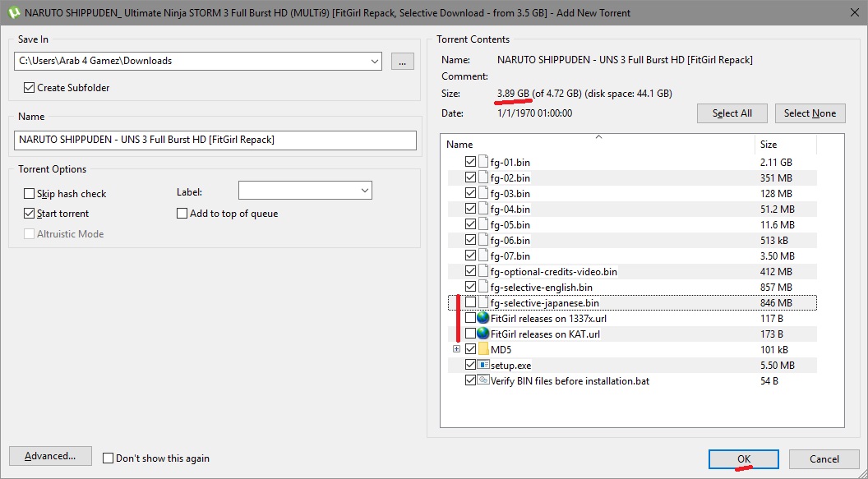Screen dimensions: 868x479
Task: Click the 2.11 GB size cell
Action: 776,162
